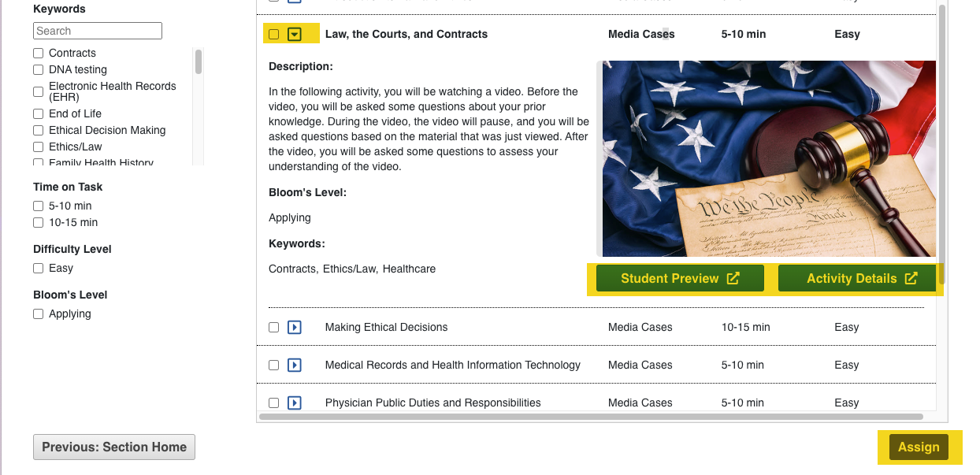Check the Easy difficulty level filter
980x475 pixels.
tap(39, 269)
